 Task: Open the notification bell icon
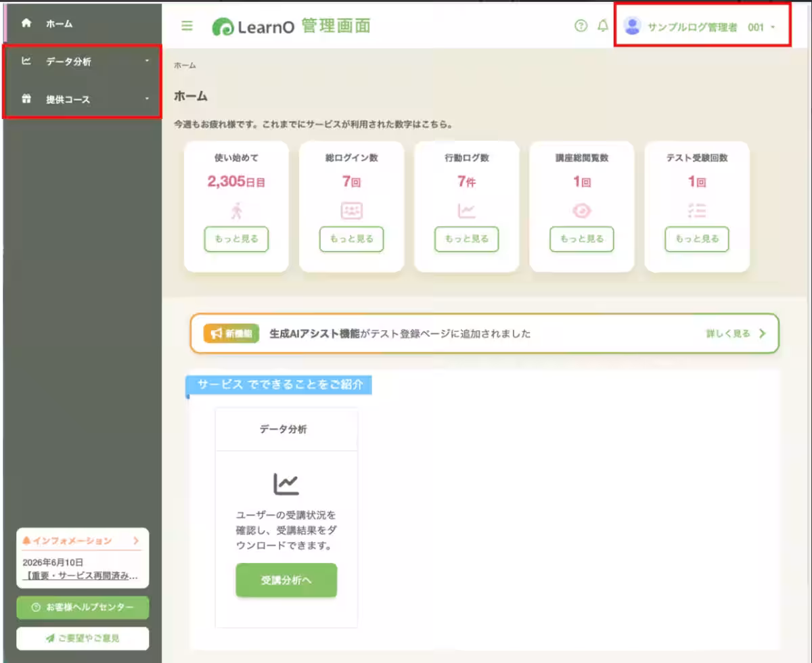tap(603, 26)
